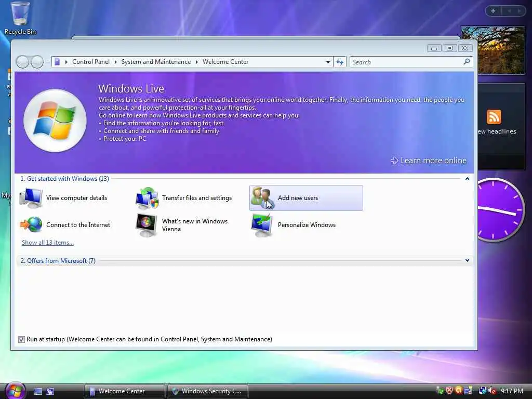Collapse the Get started with Windows section
The height and width of the screenshot is (399, 532).
[467, 179]
